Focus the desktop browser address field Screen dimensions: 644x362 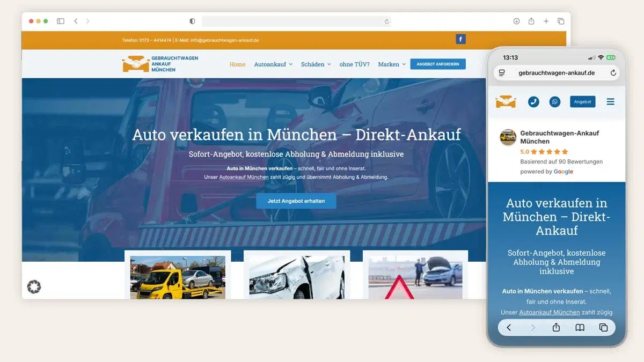click(296, 21)
